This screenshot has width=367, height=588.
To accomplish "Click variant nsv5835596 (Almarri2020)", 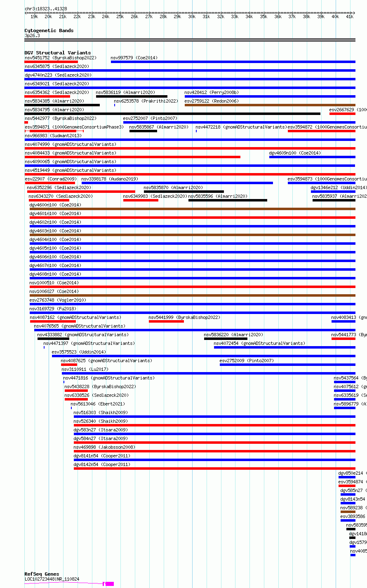I will click(228, 200).
